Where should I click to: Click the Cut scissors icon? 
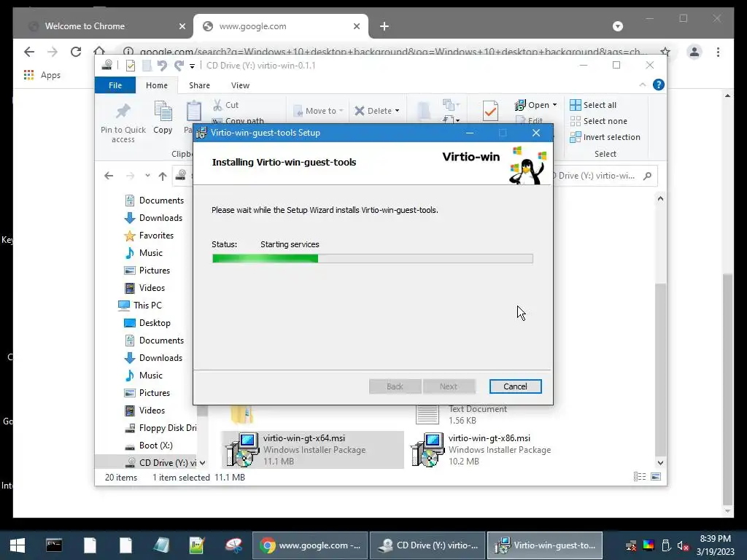point(217,105)
